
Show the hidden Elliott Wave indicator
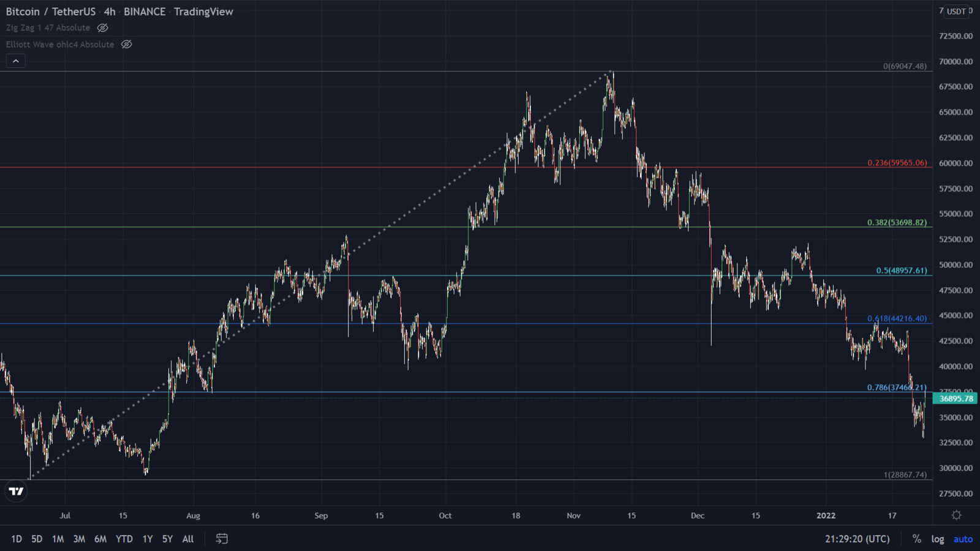[x=127, y=44]
